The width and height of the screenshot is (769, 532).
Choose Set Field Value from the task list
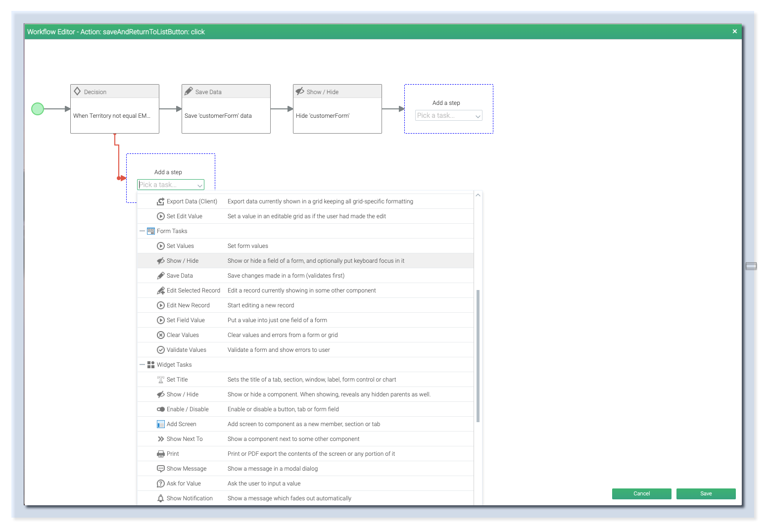186,320
